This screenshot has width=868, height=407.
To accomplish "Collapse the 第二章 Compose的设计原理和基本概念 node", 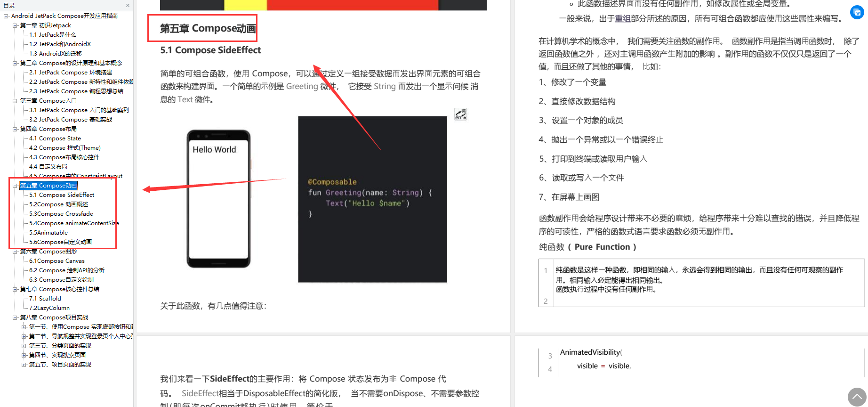I will tap(15, 63).
